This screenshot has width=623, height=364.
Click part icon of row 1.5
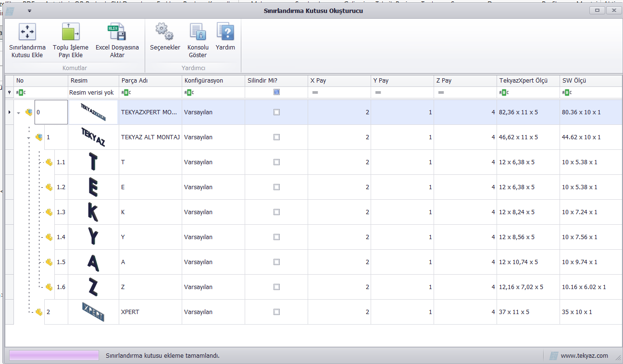coord(49,262)
